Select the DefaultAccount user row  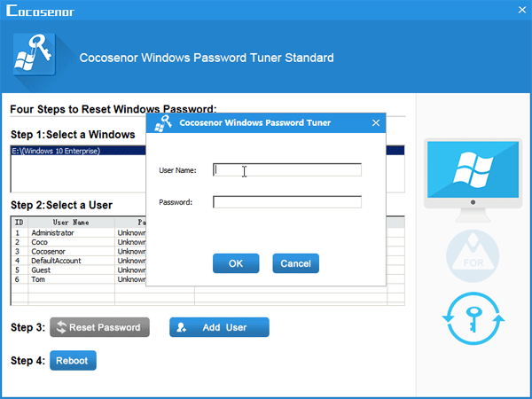click(x=78, y=261)
